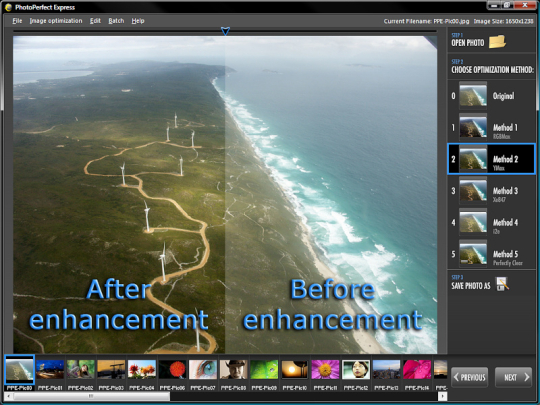540x405 pixels.
Task: Pick Method 4 i2e optimization
Action: (x=491, y=222)
